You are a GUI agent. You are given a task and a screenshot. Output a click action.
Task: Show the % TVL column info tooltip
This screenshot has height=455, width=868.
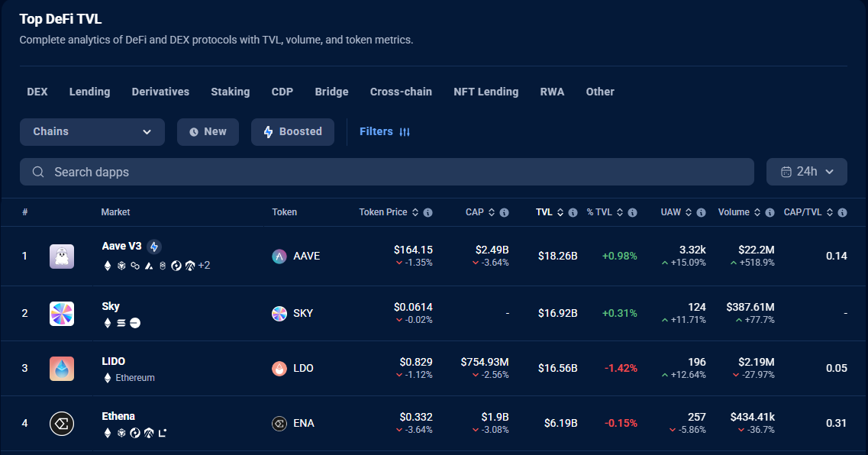[632, 212]
